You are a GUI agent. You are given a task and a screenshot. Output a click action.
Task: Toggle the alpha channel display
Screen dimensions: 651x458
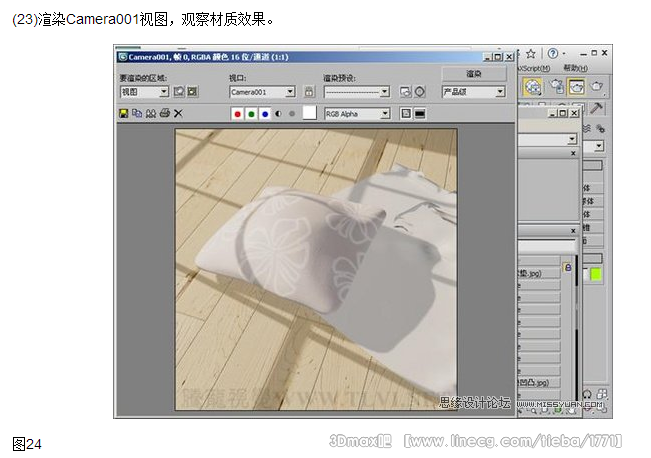click(x=278, y=114)
